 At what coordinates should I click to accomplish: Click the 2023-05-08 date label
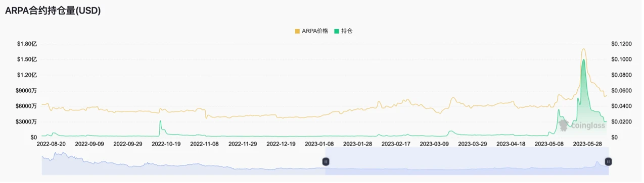(549, 144)
